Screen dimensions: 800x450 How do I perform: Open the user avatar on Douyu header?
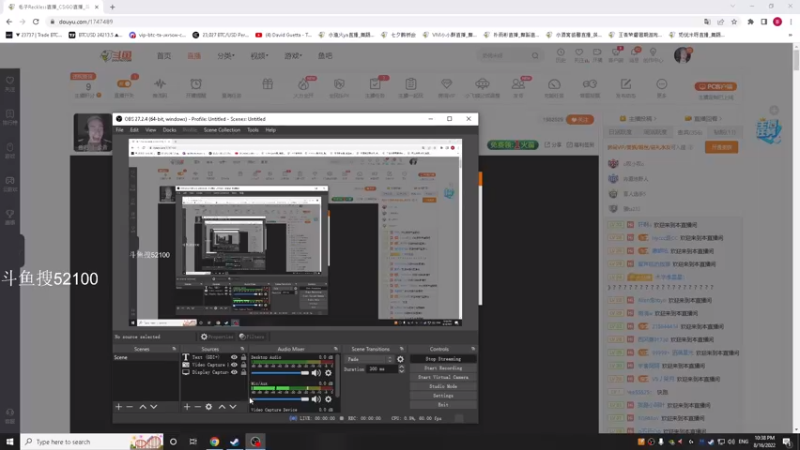point(683,55)
